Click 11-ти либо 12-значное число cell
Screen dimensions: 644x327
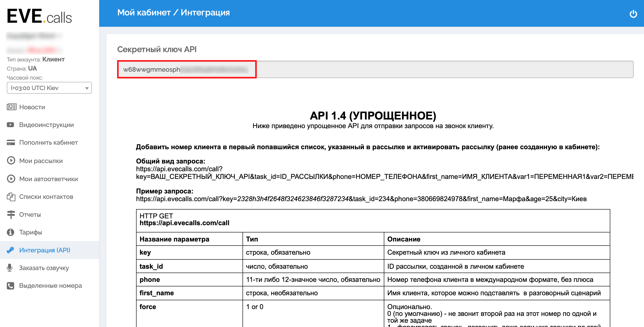tap(313, 280)
